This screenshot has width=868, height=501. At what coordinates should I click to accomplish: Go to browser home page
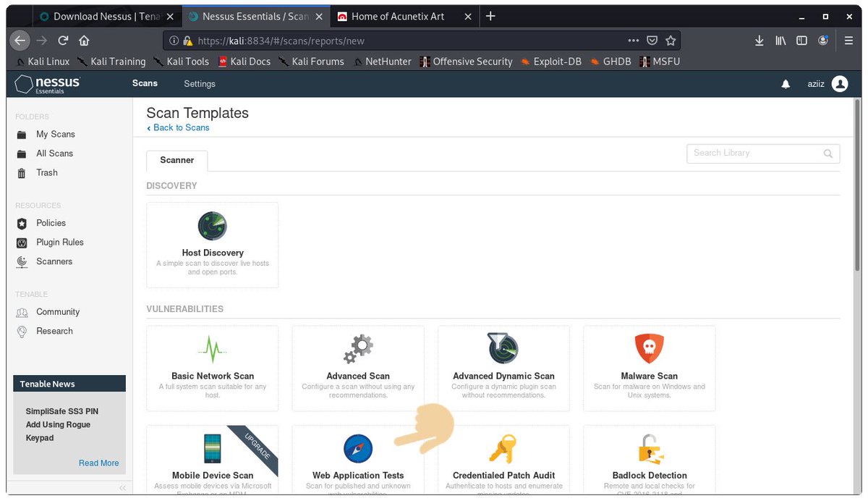point(84,41)
